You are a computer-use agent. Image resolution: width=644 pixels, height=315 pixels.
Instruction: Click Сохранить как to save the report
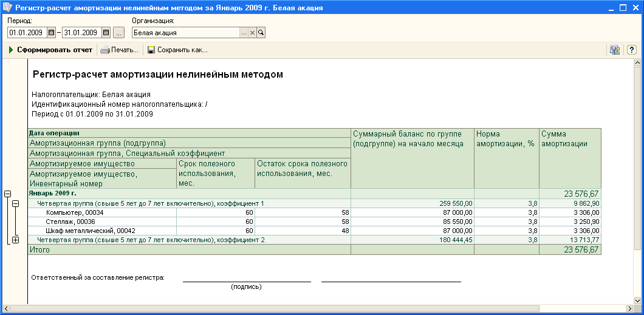pyautogui.click(x=177, y=50)
